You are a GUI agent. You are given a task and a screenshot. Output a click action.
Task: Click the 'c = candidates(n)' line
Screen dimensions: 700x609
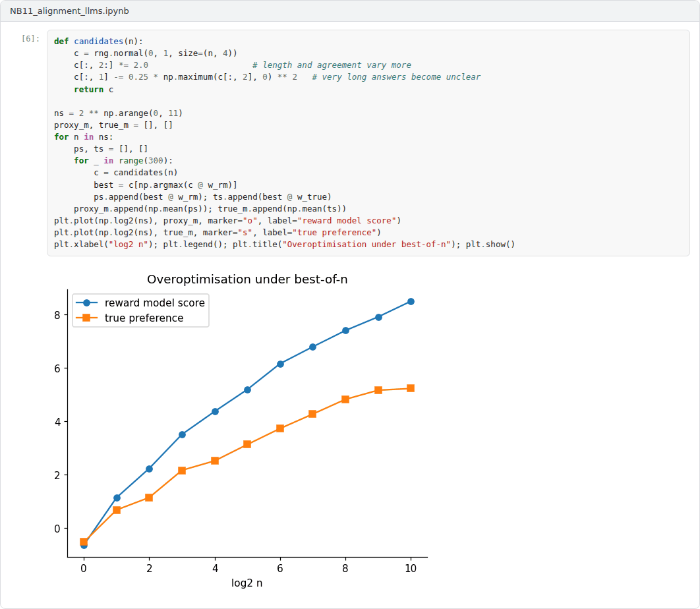(136, 172)
